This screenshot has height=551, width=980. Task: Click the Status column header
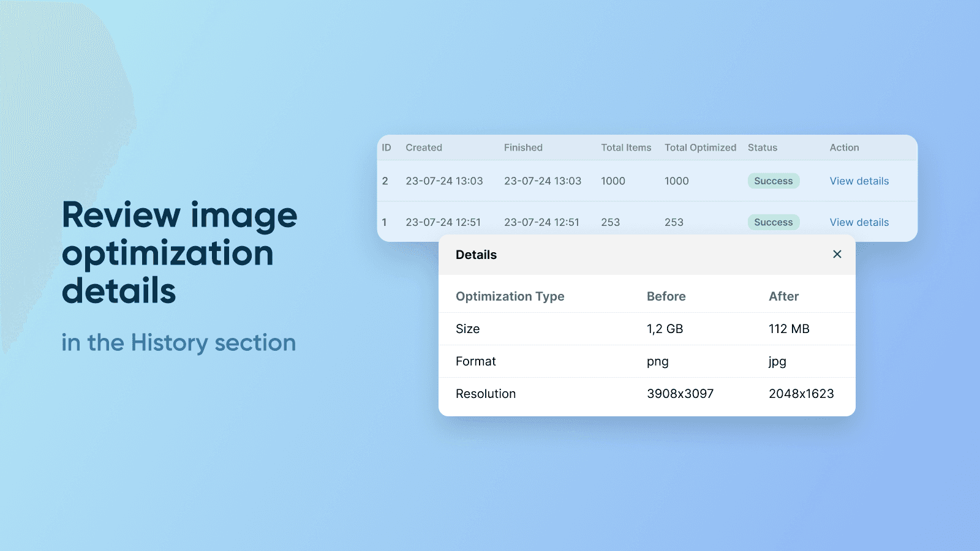coord(762,148)
